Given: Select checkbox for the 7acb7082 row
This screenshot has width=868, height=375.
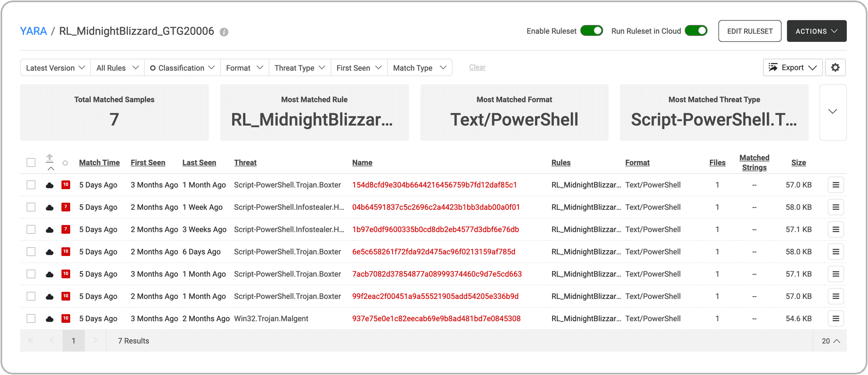Looking at the screenshot, I should click(31, 274).
